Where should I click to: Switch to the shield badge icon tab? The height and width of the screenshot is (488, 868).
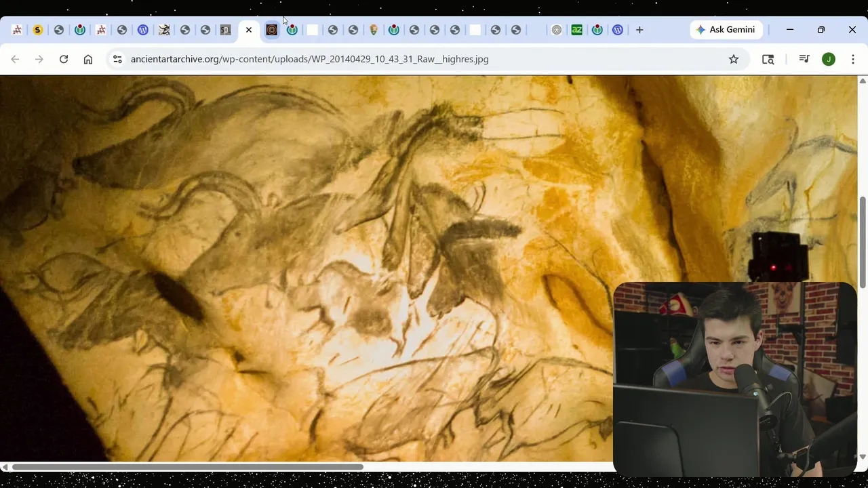click(374, 30)
